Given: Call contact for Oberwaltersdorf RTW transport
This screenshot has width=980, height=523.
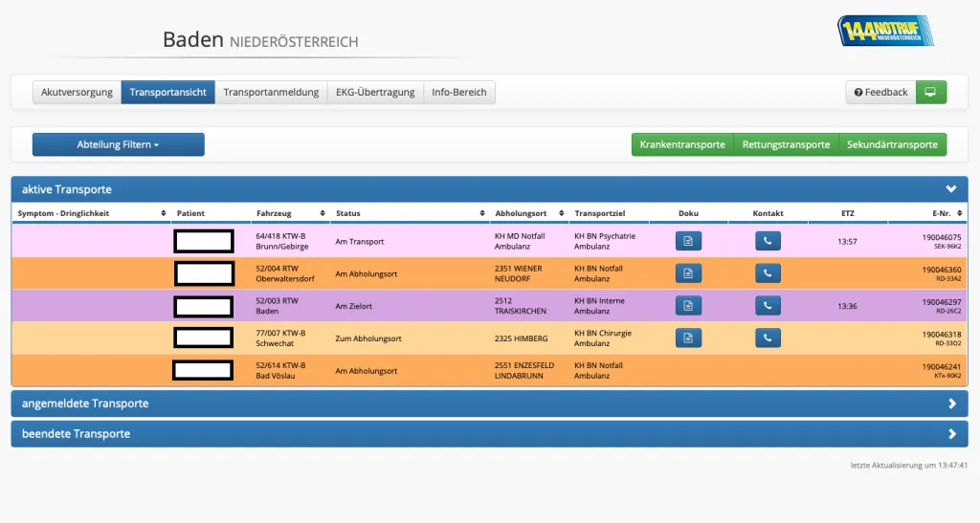Looking at the screenshot, I should click(768, 273).
